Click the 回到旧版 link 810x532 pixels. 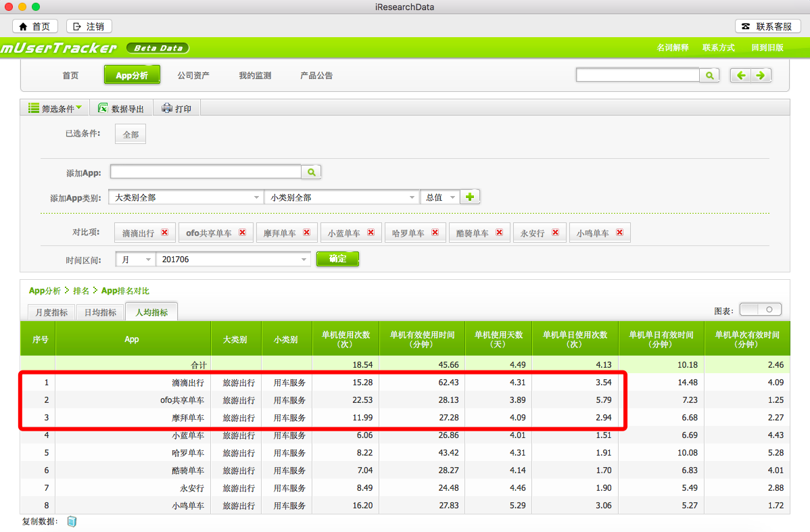point(767,47)
